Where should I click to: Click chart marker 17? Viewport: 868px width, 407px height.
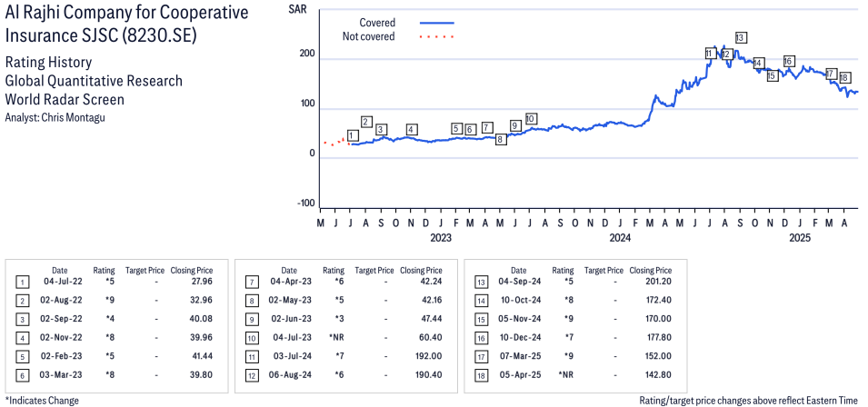831,74
